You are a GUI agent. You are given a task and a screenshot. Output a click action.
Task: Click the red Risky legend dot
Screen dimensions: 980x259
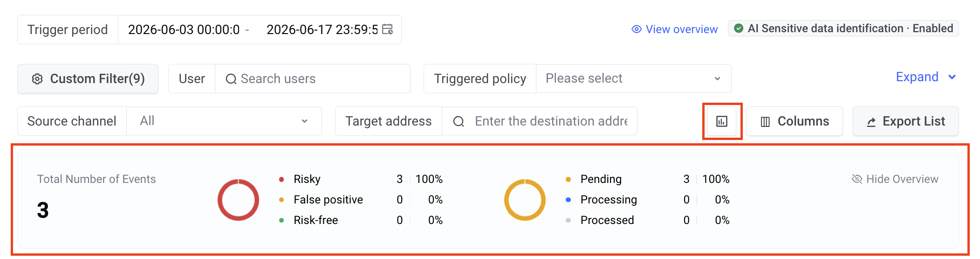(281, 179)
